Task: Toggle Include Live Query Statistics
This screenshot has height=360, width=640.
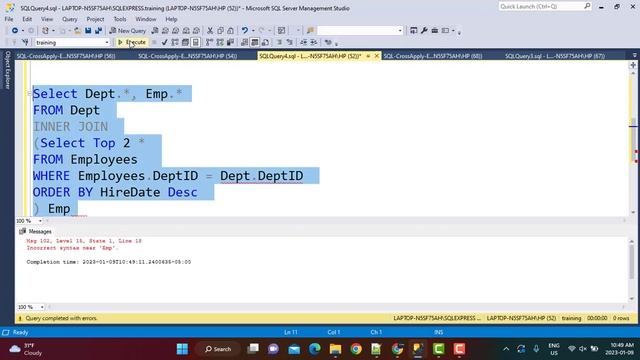Action: point(220,42)
